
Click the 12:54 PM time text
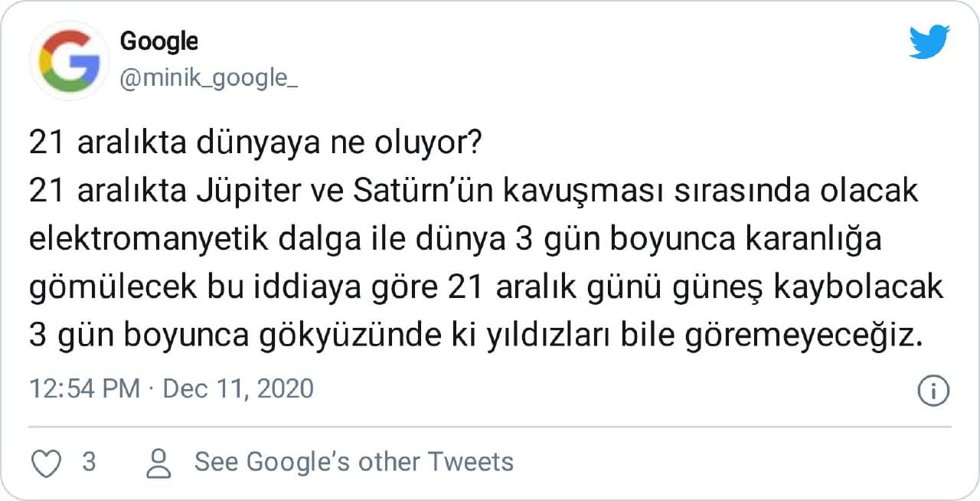click(x=84, y=388)
